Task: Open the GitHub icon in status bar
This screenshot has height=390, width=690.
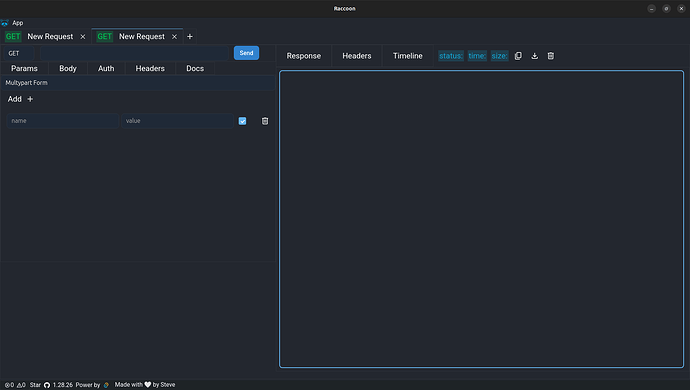Action: tap(47, 385)
